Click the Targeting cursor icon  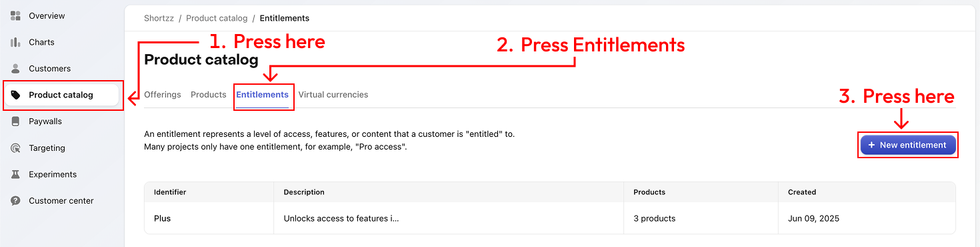[x=15, y=148]
